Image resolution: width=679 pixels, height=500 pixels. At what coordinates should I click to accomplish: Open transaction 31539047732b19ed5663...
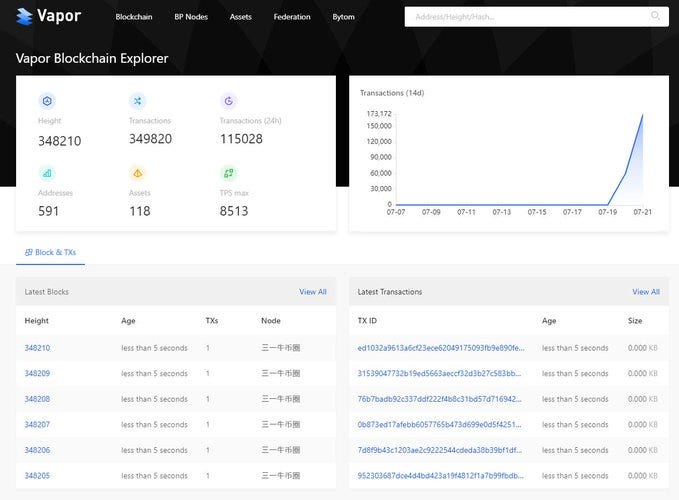(x=440, y=373)
